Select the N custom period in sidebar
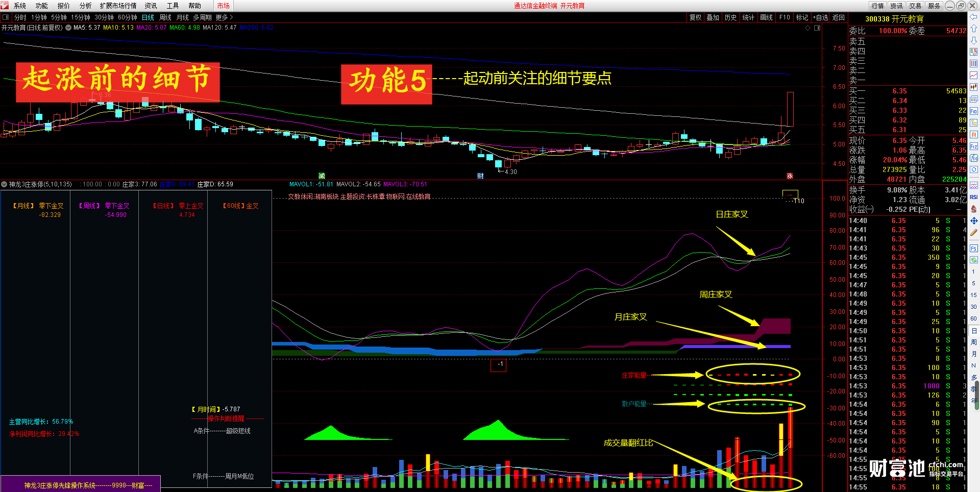 [x=974, y=365]
